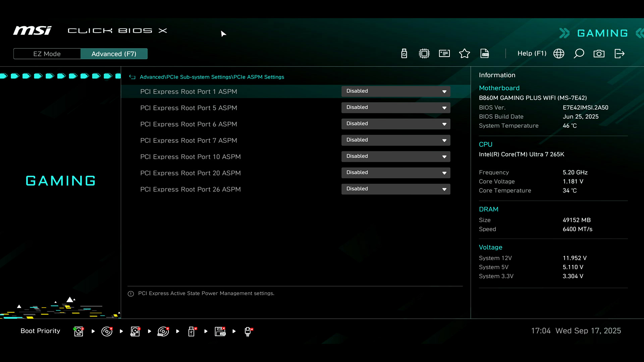Expand the Root Port 7 ASPM dropdown

[396, 140]
